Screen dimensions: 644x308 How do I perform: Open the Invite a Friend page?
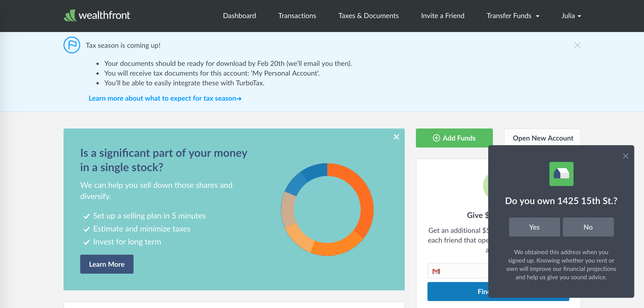443,16
